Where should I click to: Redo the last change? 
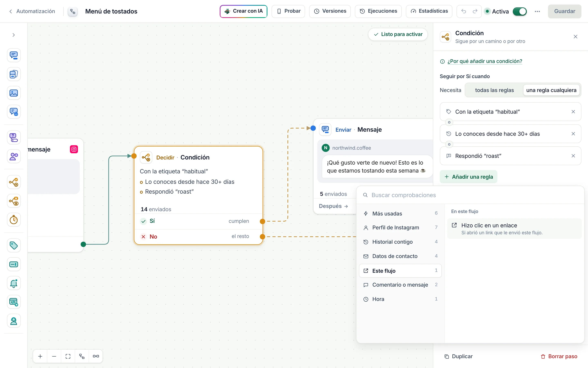click(475, 11)
